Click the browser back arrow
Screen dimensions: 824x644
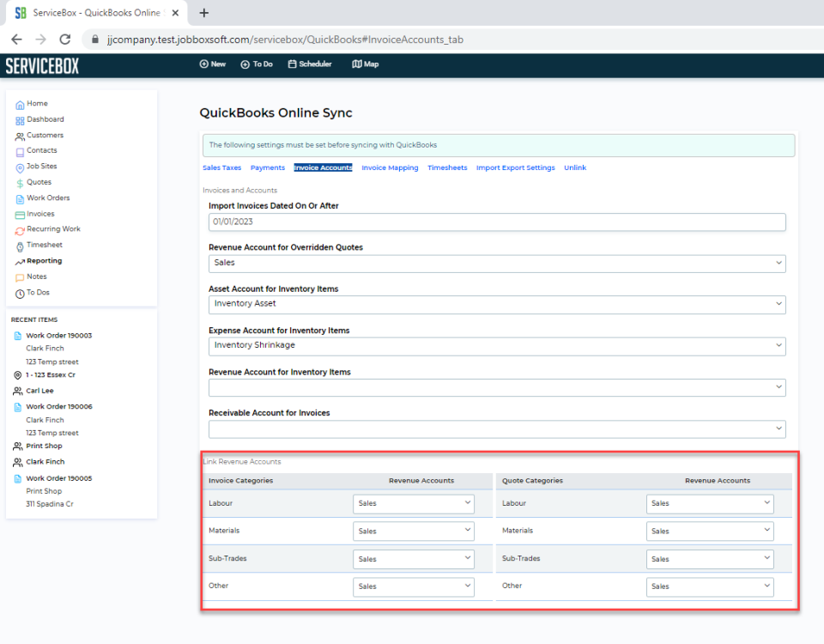17,39
